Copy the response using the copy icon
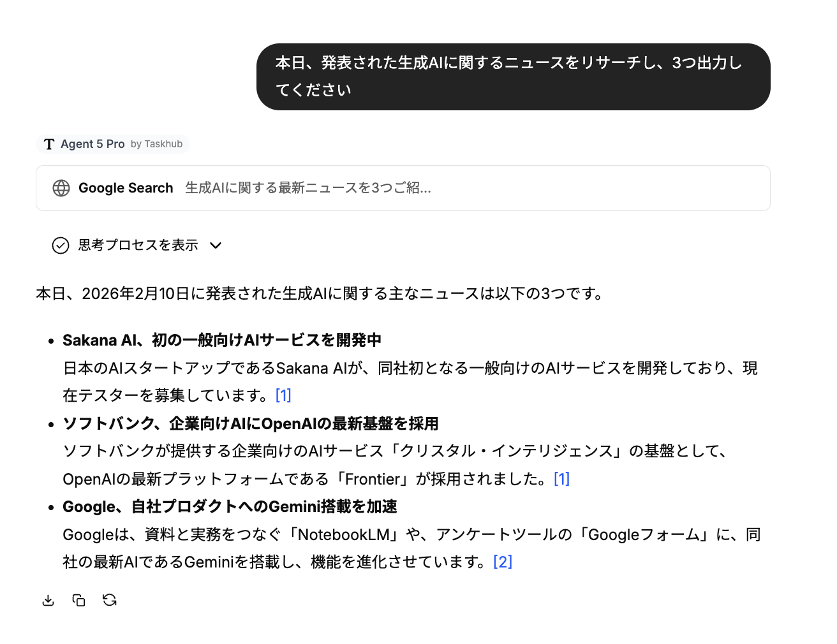The image size is (837, 644). point(79,600)
